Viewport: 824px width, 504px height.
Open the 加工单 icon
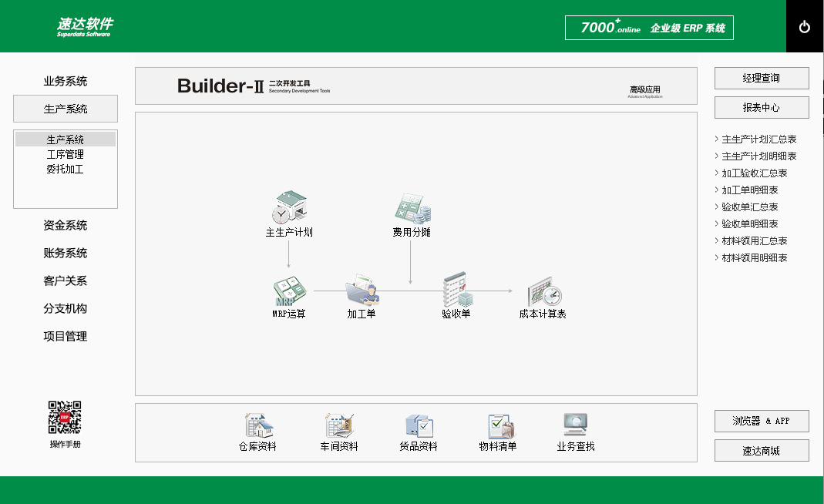click(362, 291)
